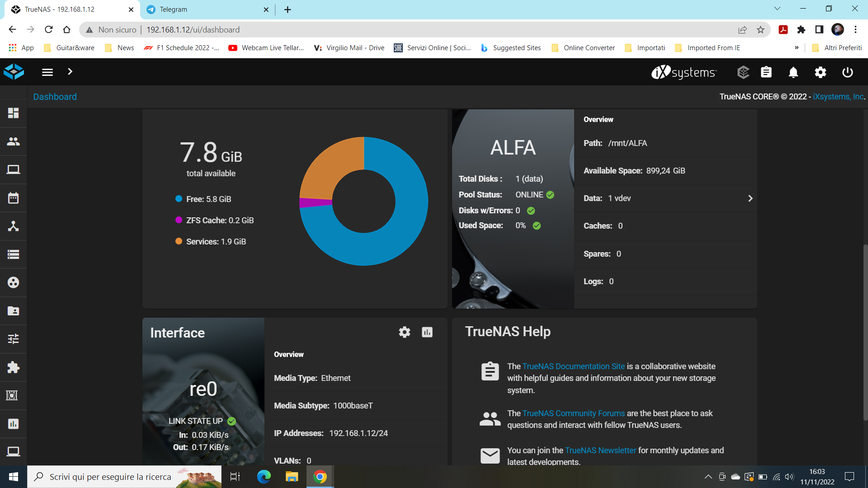Image resolution: width=868 pixels, height=488 pixels.
Task: Show the hidden bookmarks overflow
Action: pyautogui.click(x=797, y=48)
